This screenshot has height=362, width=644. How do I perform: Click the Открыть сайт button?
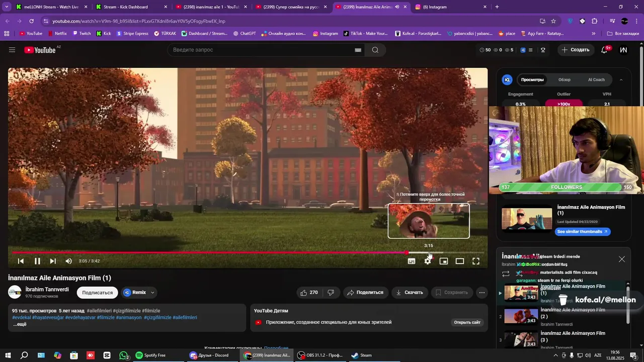click(467, 322)
